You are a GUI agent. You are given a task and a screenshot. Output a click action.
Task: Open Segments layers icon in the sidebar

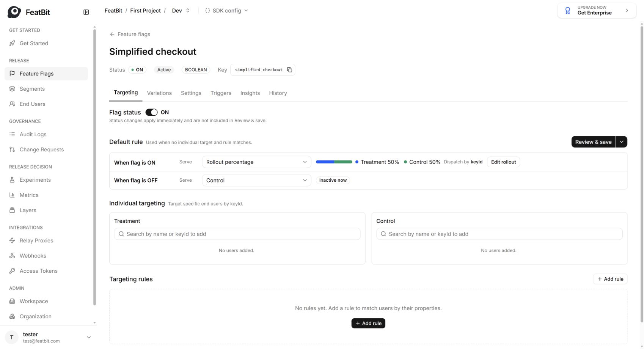coord(12,89)
